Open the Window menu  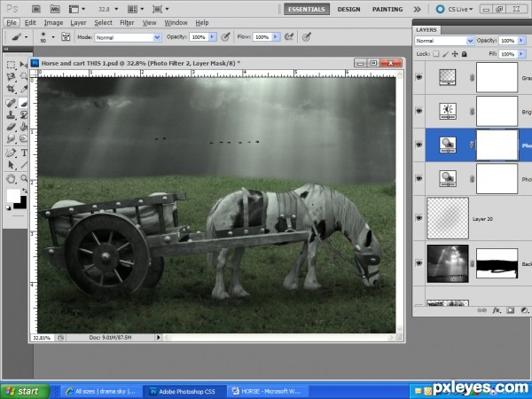(176, 23)
